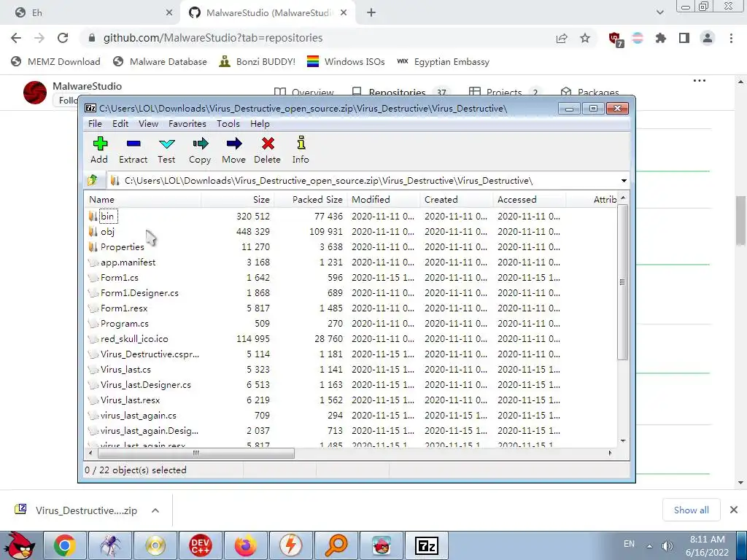The image size is (747, 560).
Task: Open Chrome profile avatar
Action: coord(708,38)
